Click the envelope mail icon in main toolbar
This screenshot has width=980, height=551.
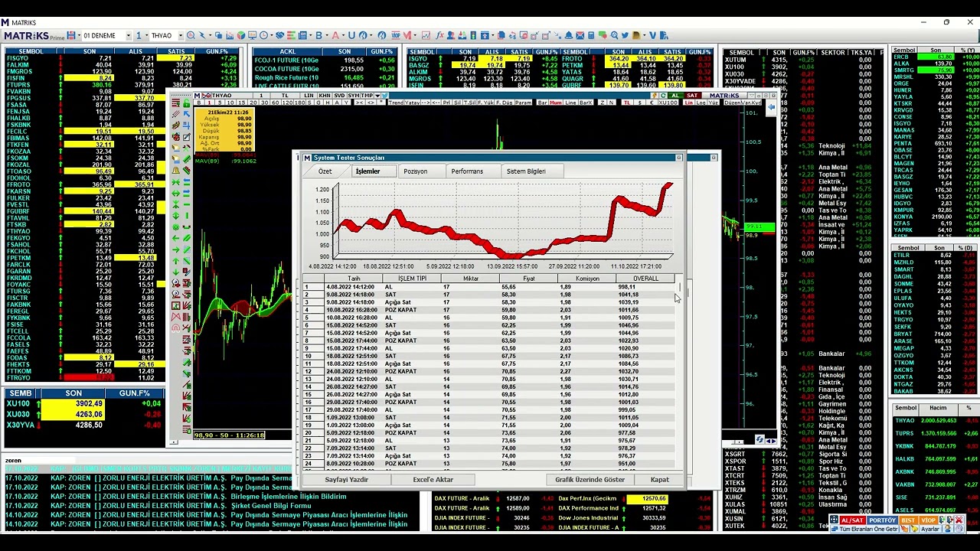click(580, 35)
